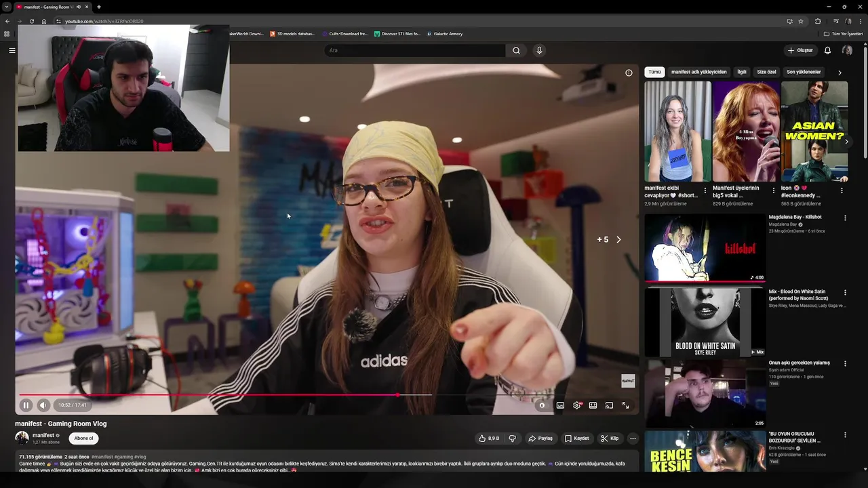Open options for 'Onun aşkı gerçekten' video
The image size is (868, 488).
[x=845, y=363]
